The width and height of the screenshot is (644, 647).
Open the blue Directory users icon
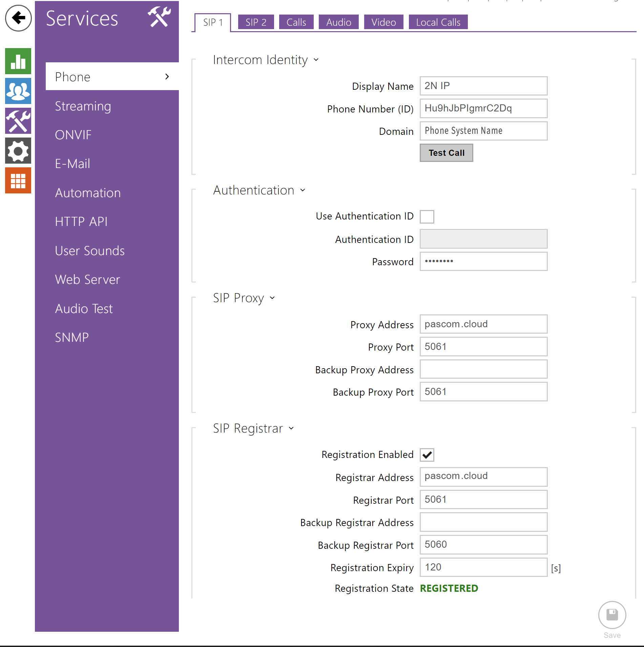tap(18, 91)
